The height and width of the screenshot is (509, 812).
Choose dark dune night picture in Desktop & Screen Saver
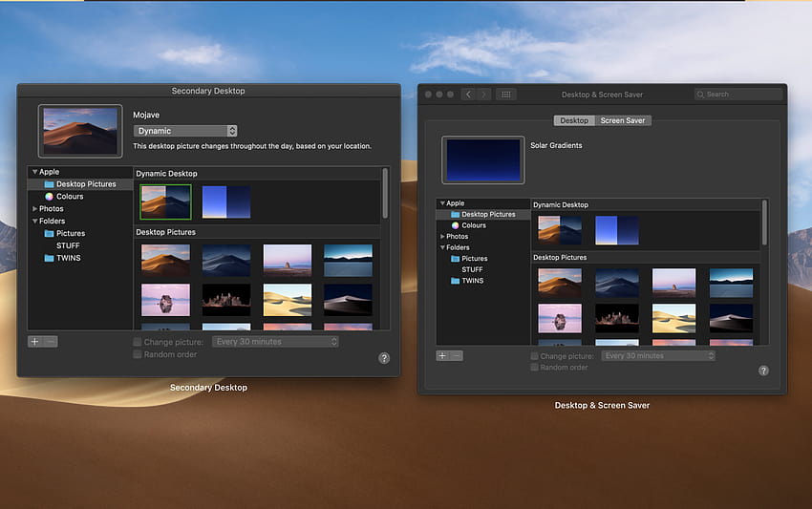coord(731,318)
